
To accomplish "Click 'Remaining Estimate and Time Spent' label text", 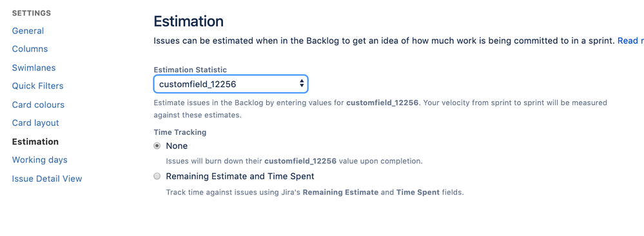I will pyautogui.click(x=240, y=177).
